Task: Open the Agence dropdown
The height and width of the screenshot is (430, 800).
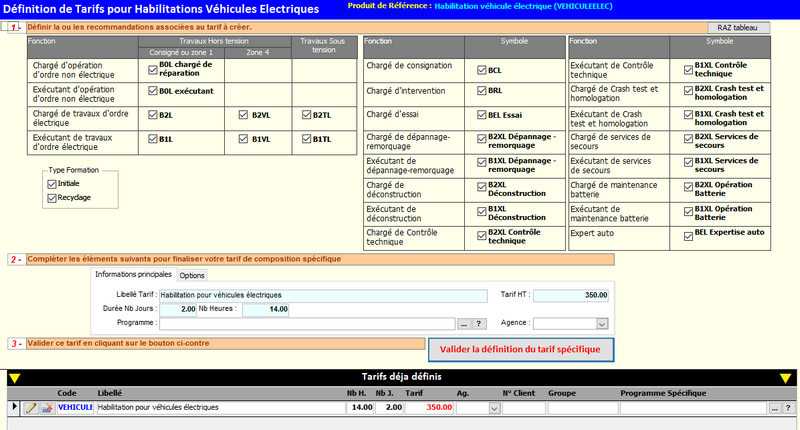Action: [602, 324]
